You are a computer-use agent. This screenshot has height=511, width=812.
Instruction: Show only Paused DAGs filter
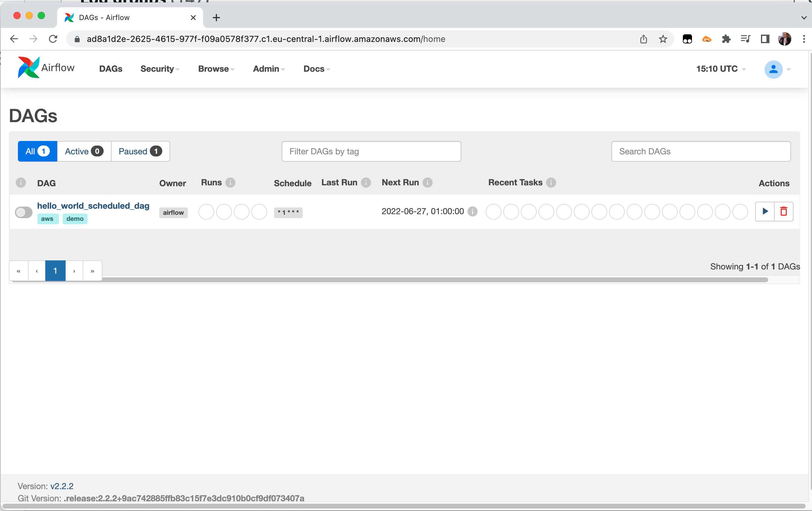pyautogui.click(x=140, y=151)
